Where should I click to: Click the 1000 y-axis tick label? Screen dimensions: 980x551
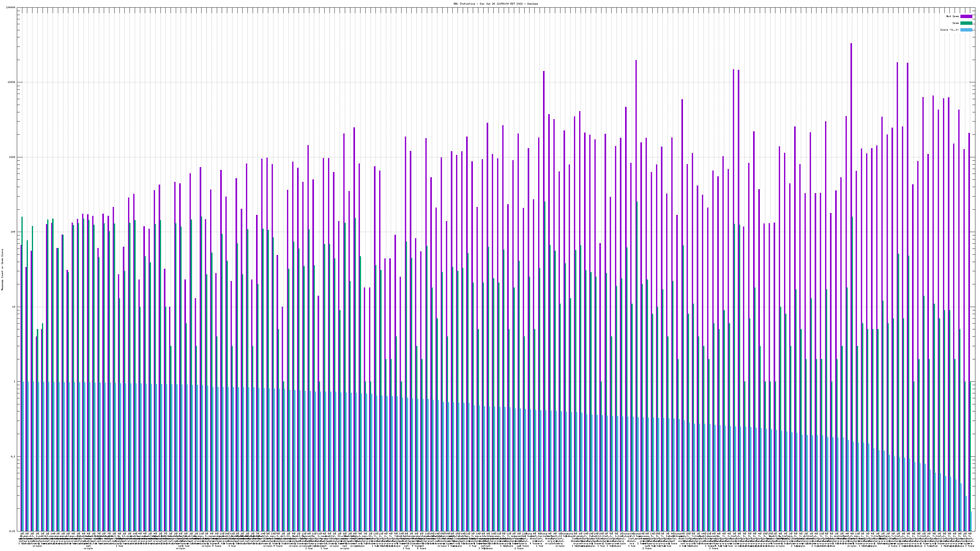click(13, 157)
